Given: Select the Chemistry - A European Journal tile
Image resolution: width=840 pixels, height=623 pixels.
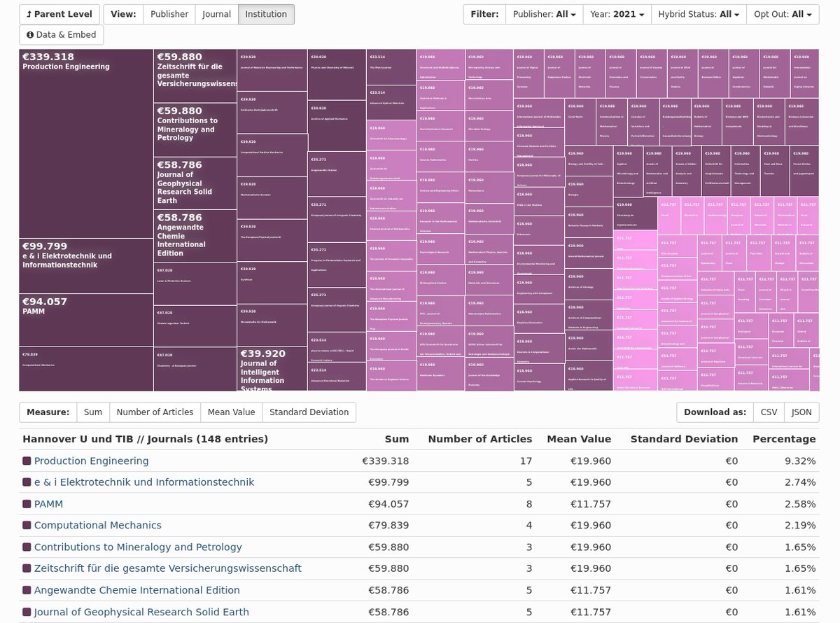Looking at the screenshot, I should tap(195, 369).
